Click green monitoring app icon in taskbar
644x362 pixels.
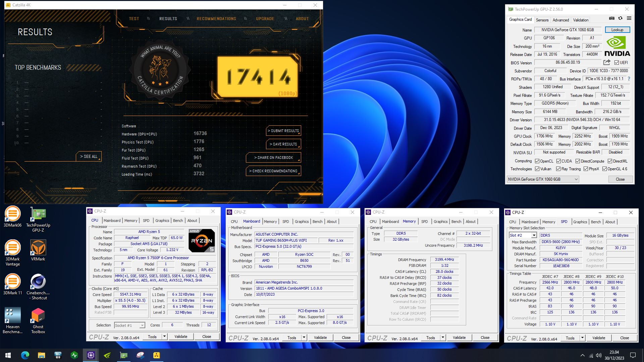click(x=74, y=355)
